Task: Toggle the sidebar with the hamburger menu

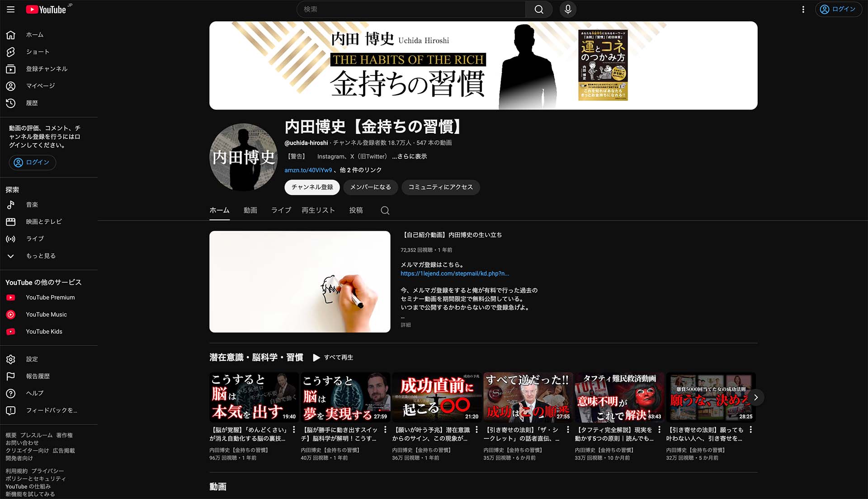Action: click(x=11, y=9)
